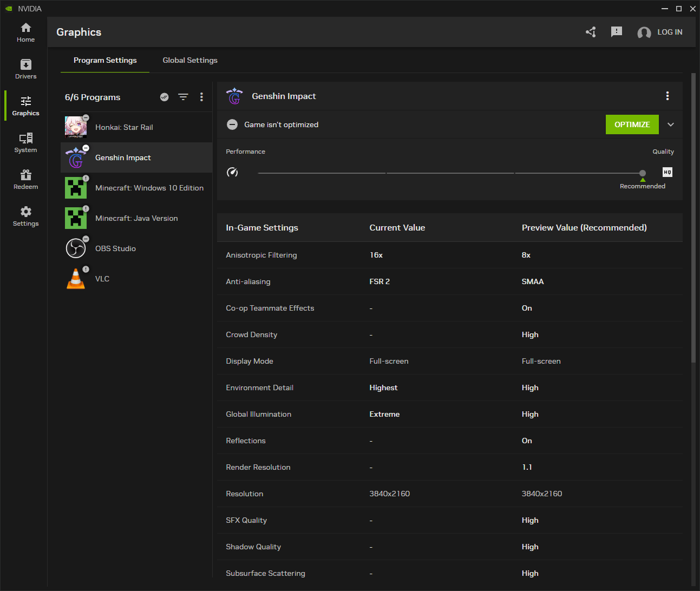Viewport: 700px width, 591px height.
Task: Click the Minecraft: Windows 10 Edition icon
Action: point(76,188)
